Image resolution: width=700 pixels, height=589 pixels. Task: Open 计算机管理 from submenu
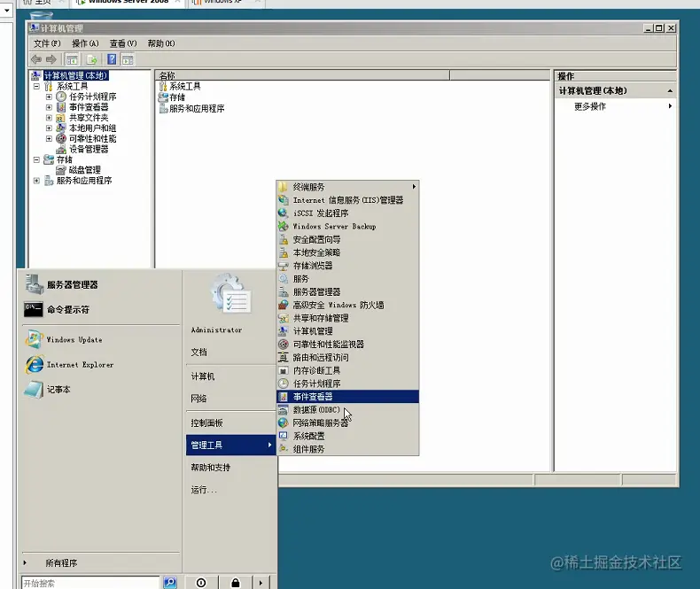[347, 331]
